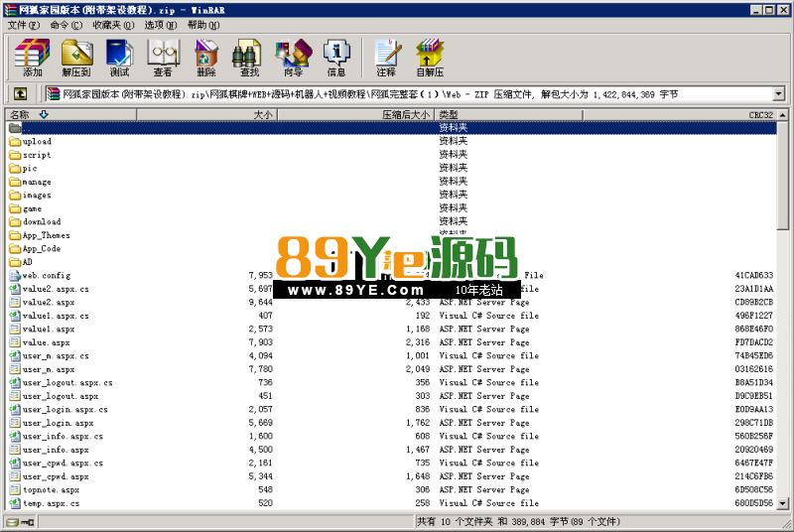Launch the 向导 (Wizard) tool
The width and height of the screenshot is (794, 532).
tap(293, 58)
